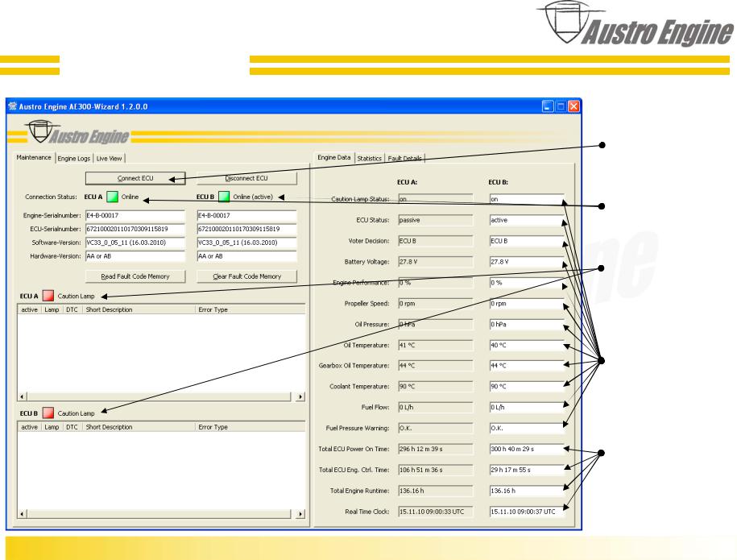Screen dimensions: 737x560
Task: Open the Fault Details tab
Action: 404,159
